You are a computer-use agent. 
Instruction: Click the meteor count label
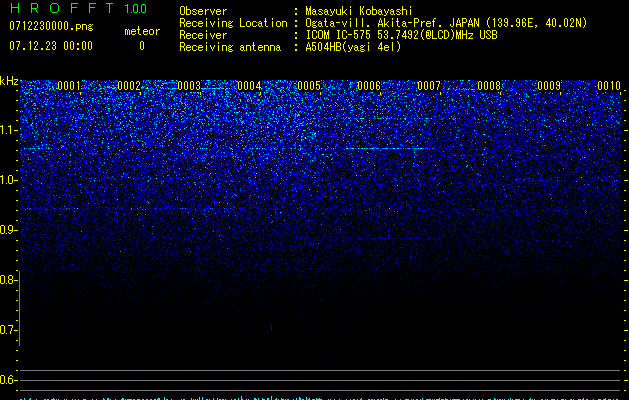(142, 31)
